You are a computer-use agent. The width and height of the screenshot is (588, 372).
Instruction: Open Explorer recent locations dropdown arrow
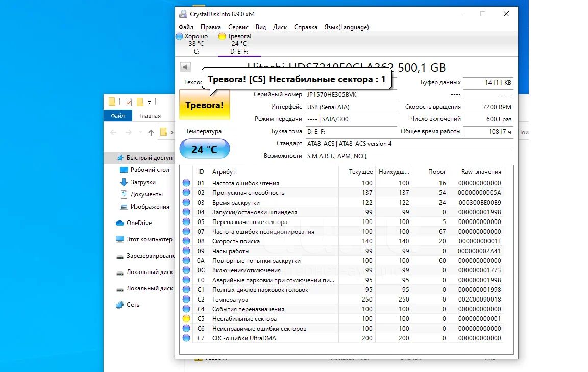tap(140, 132)
